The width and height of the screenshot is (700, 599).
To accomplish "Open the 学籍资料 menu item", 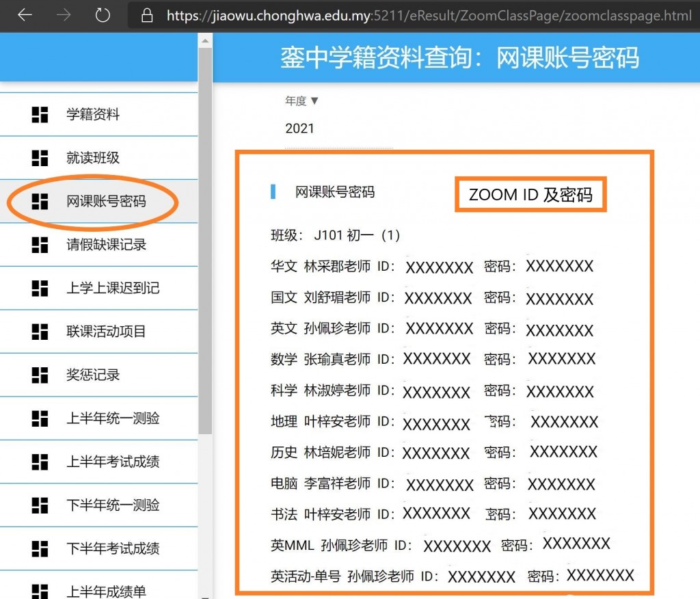I will pos(98,114).
